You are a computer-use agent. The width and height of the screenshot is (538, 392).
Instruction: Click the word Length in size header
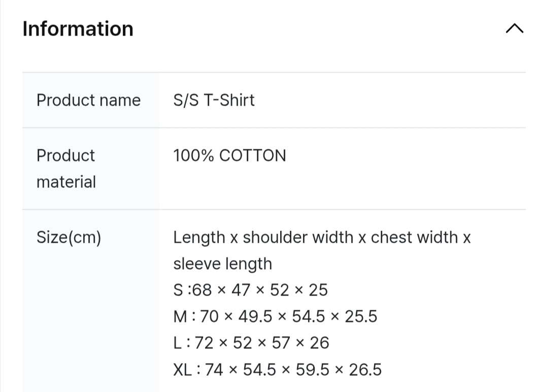(199, 237)
